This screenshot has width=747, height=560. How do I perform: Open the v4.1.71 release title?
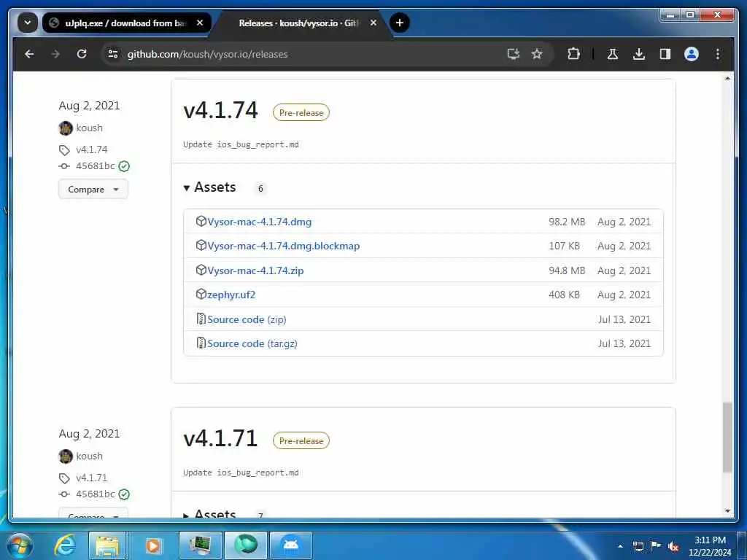point(220,438)
